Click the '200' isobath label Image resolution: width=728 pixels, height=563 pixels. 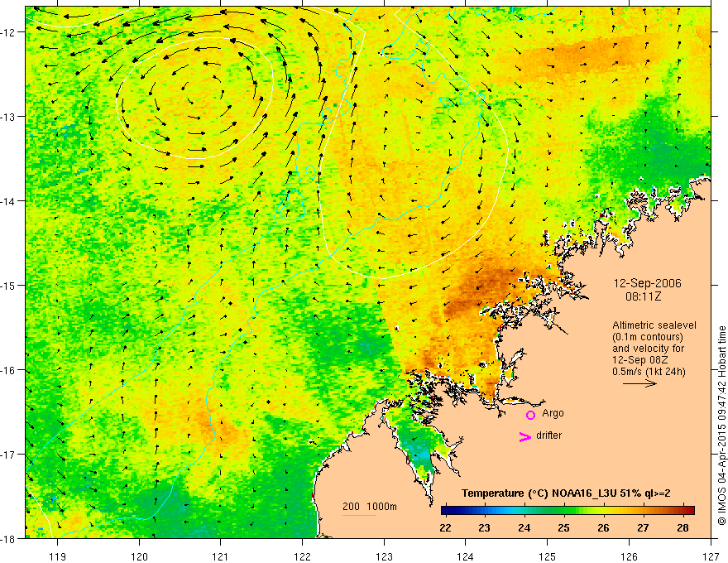(351, 507)
